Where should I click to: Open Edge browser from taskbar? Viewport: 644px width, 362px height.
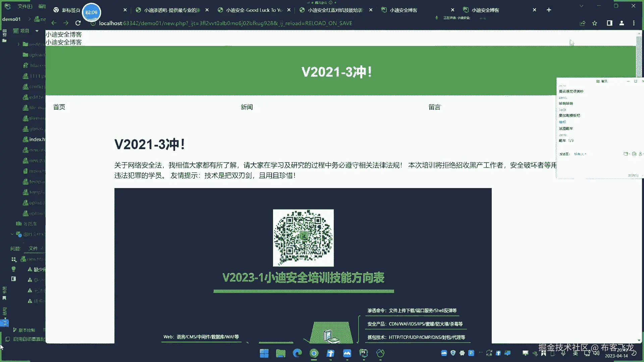pyautogui.click(x=297, y=353)
